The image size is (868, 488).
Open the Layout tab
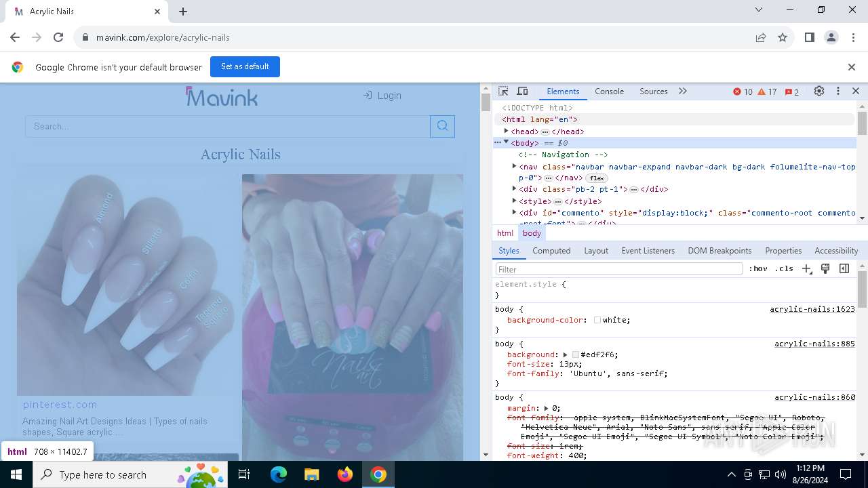coord(596,251)
